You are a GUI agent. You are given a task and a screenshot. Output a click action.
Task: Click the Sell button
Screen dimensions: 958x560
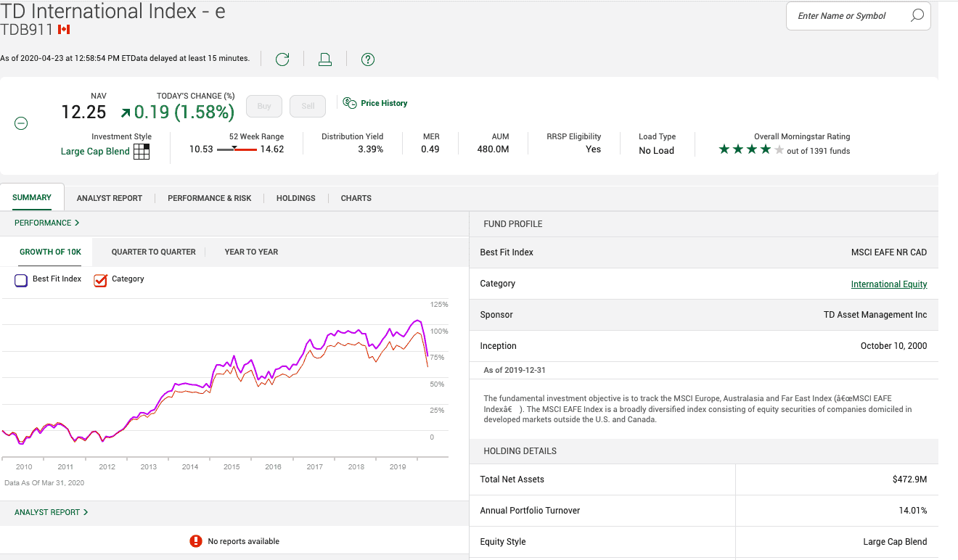point(308,106)
